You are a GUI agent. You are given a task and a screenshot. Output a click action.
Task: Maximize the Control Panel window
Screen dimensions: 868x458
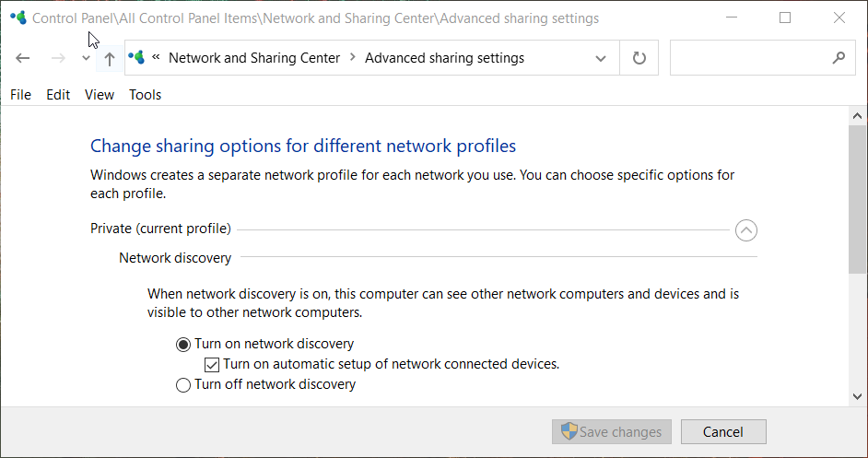[785, 18]
